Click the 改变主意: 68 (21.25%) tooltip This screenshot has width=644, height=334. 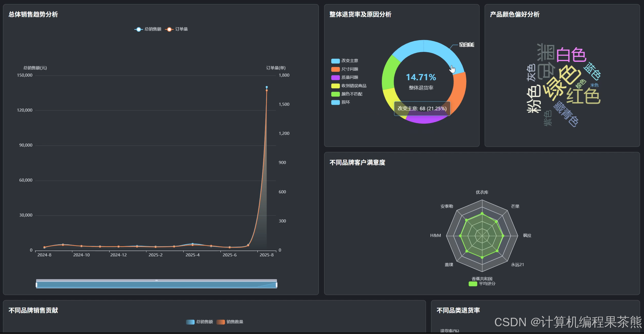pos(422,109)
